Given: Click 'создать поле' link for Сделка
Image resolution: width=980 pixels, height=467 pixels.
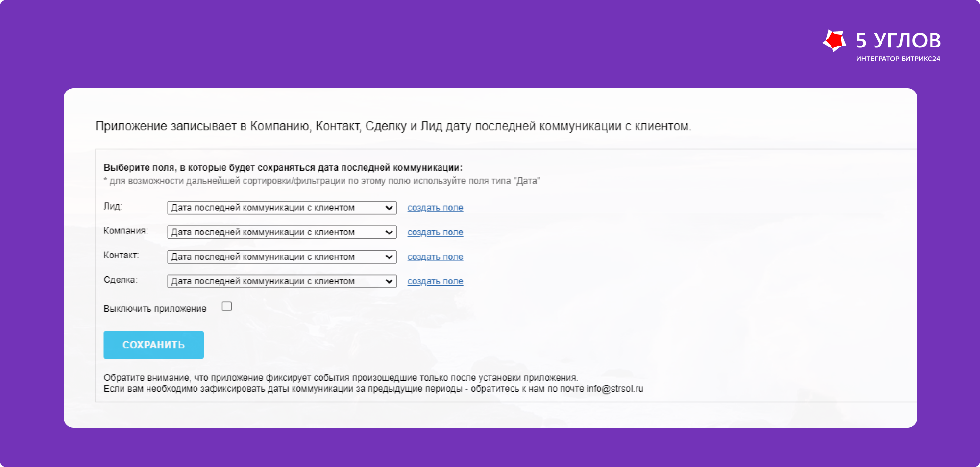Looking at the screenshot, I should (435, 281).
